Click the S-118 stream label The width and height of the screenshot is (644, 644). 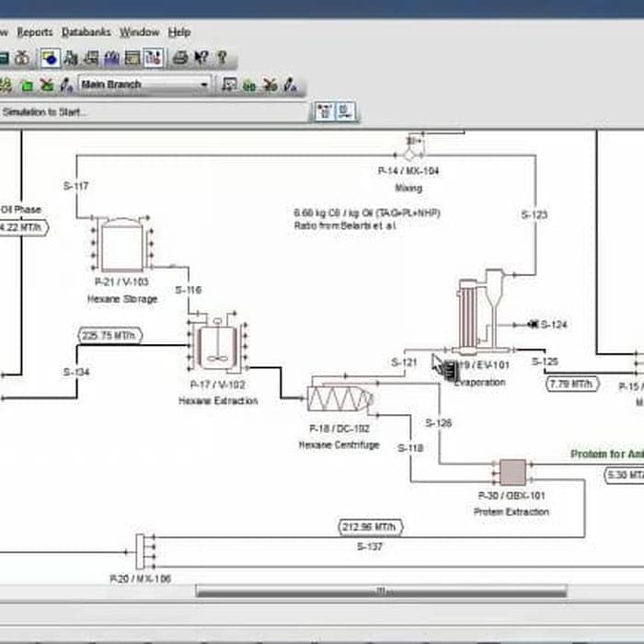410,448
